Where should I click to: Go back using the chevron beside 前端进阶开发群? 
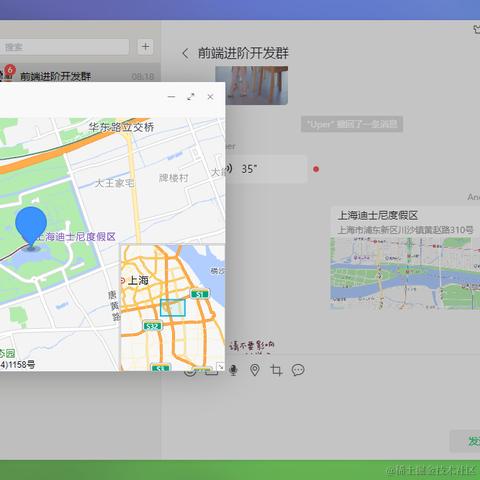[x=185, y=53]
